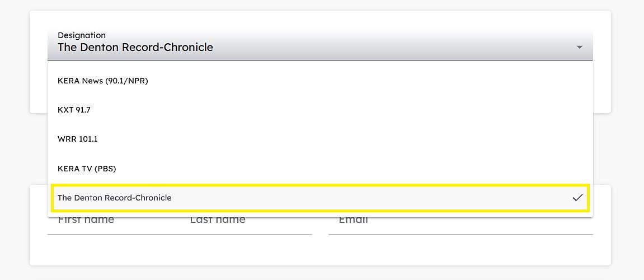Screen dimensions: 644x280
Task: Click the selected value The Denton Record-Chronicle header
Action: [x=135, y=47]
